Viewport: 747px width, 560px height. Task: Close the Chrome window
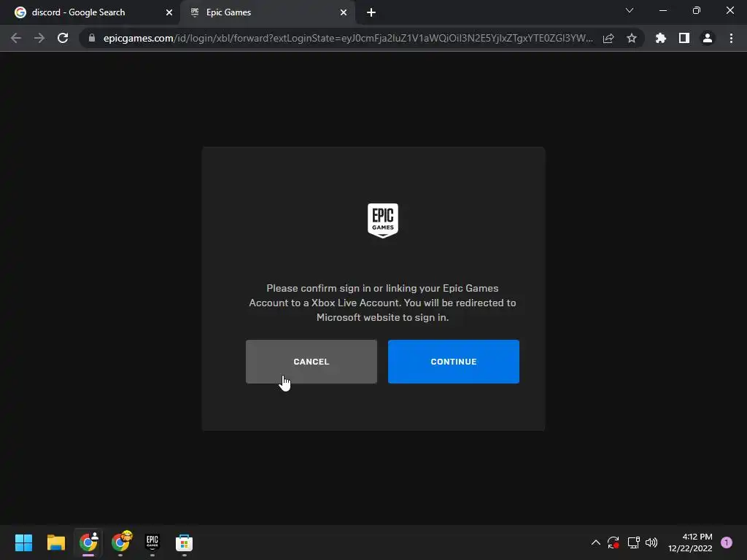(729, 10)
